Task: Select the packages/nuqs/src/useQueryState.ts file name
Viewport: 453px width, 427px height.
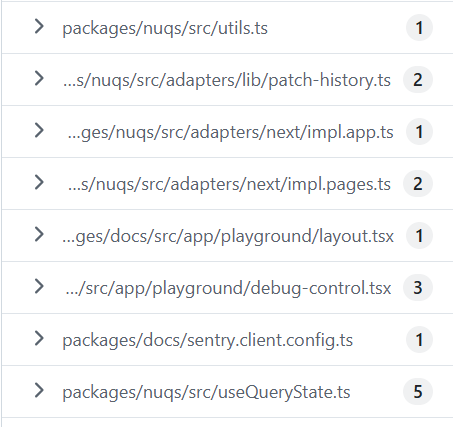Action: 206,392
